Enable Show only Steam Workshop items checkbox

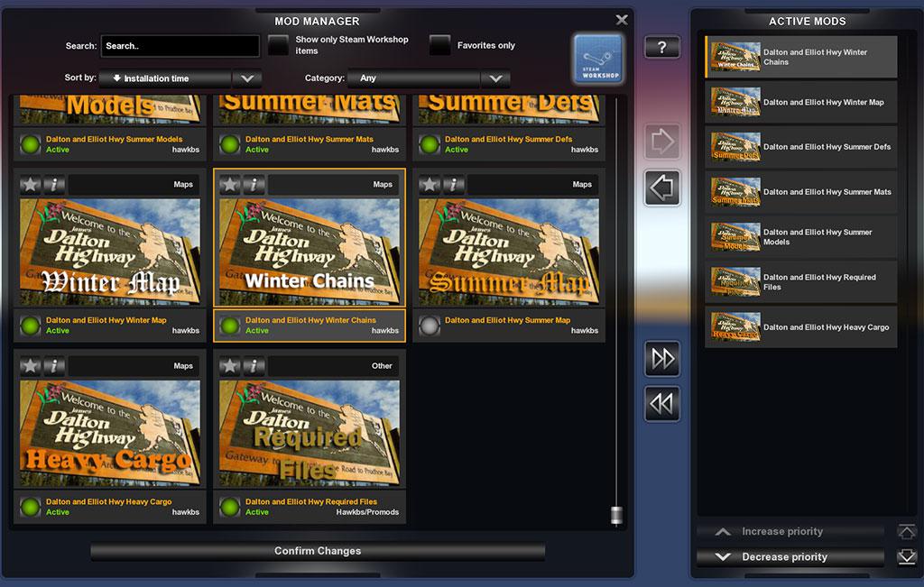pos(279,45)
